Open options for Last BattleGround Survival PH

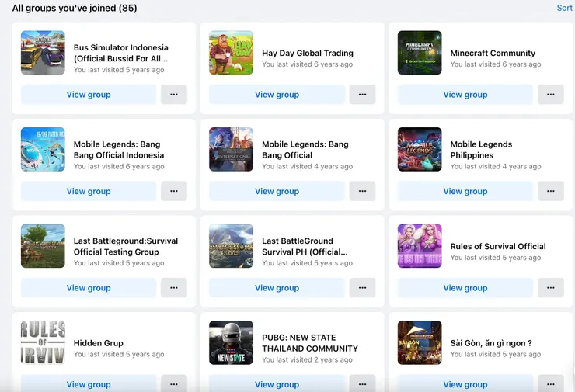pyautogui.click(x=362, y=288)
